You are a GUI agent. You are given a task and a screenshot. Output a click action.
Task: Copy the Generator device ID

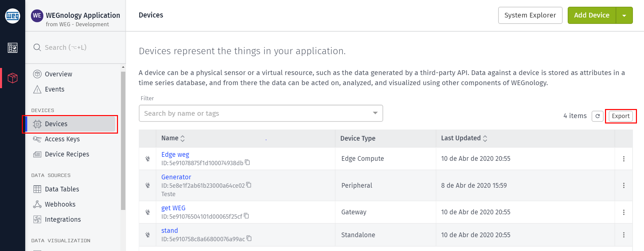249,185
